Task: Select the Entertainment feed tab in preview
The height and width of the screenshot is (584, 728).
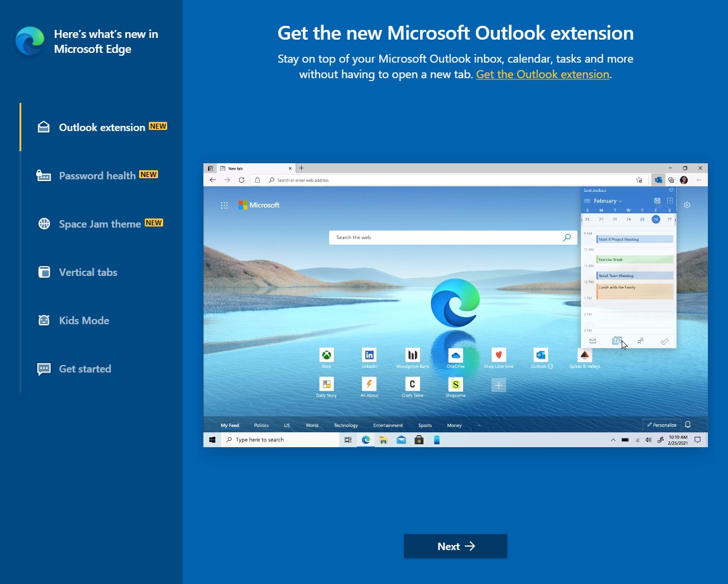Action: point(388,425)
